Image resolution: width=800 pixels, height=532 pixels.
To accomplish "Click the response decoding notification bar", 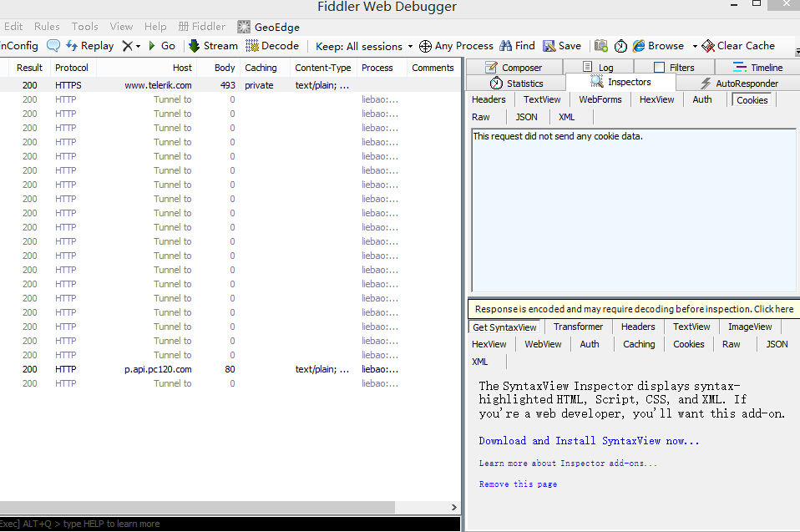I will 634,308.
